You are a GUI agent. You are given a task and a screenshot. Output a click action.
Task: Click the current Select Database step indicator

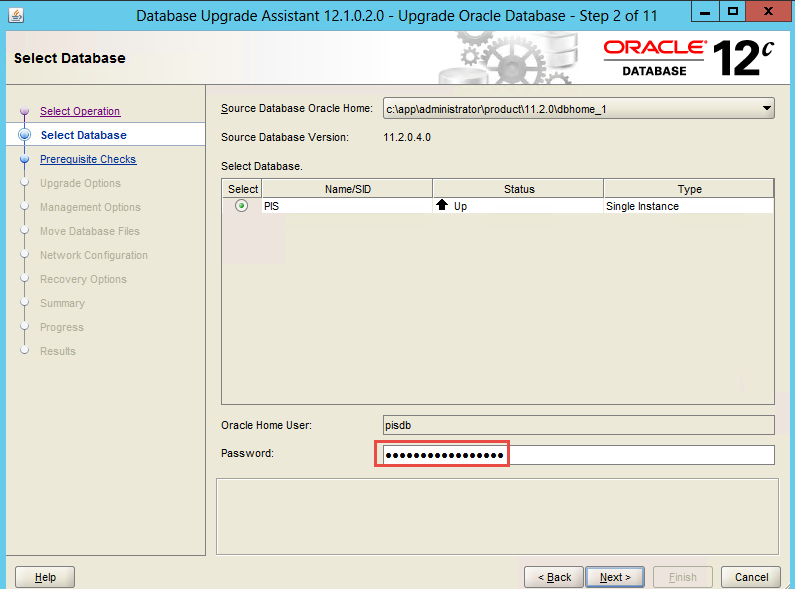point(24,135)
